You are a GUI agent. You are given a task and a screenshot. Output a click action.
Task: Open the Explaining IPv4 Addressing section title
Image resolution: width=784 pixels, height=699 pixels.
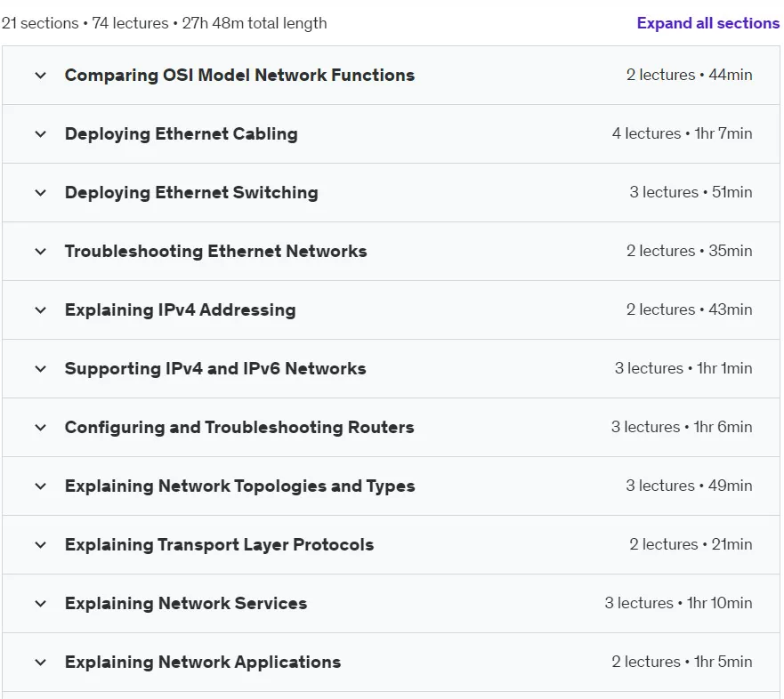click(x=180, y=309)
